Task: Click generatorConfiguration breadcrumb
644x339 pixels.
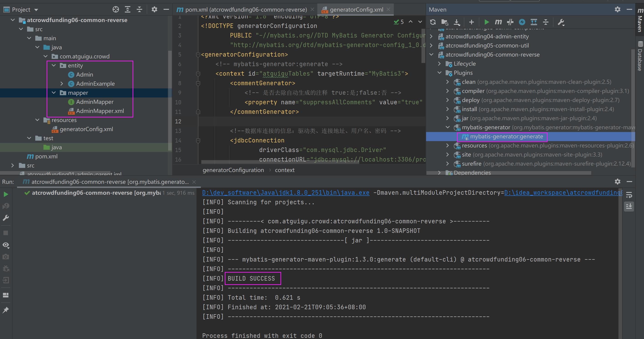Action: click(233, 170)
